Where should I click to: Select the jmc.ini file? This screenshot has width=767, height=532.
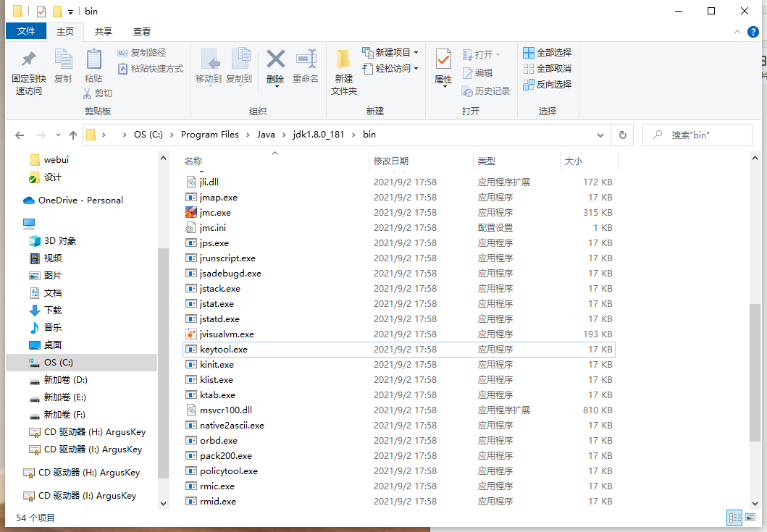[398, 228]
